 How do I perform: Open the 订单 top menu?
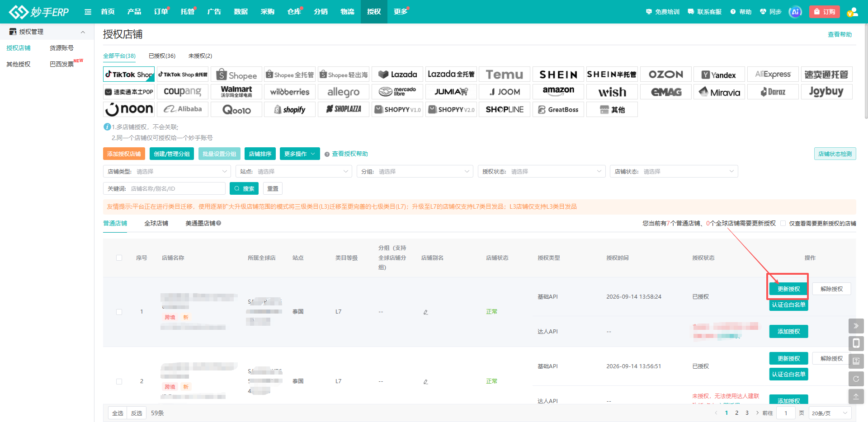point(161,12)
